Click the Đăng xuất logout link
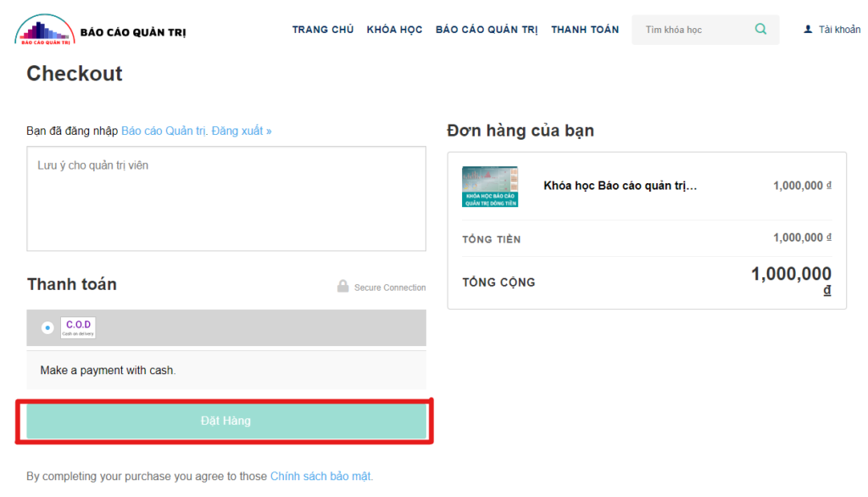The image size is (868, 497). tap(242, 131)
